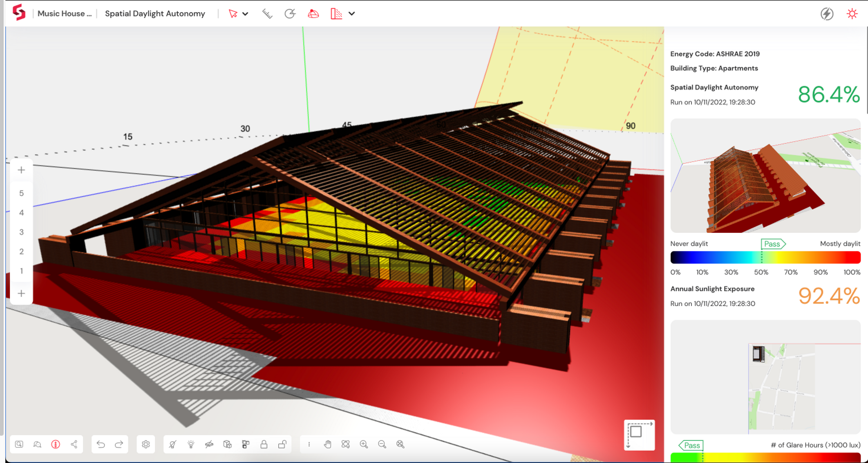The width and height of the screenshot is (868, 463).
Task: Click the red info icon
Action: point(56,444)
